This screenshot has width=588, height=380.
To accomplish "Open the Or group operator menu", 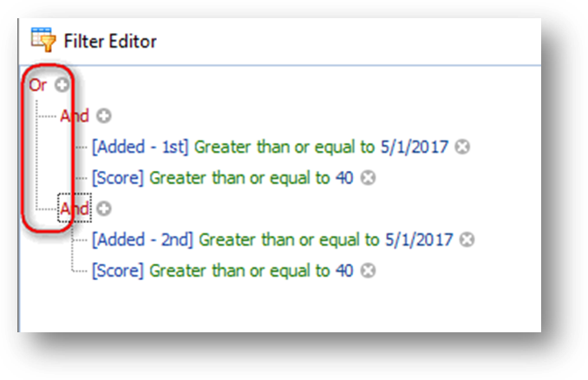I will 38,85.
